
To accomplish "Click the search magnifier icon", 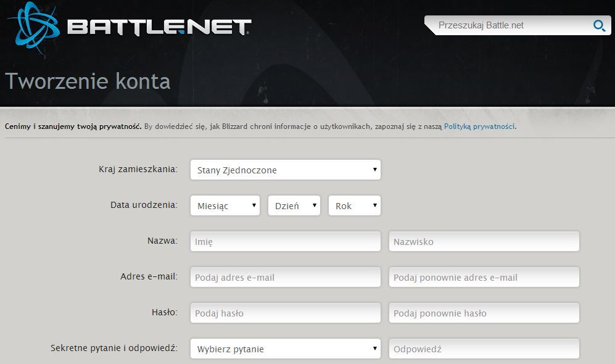I will click(x=598, y=26).
